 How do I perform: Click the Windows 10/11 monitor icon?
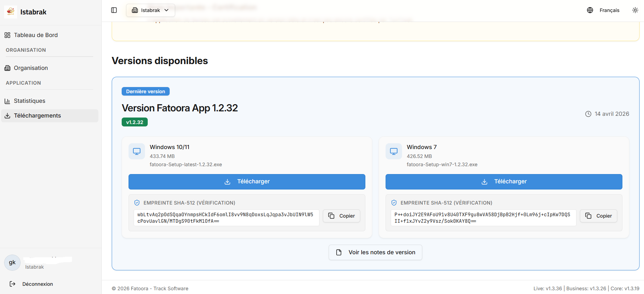[137, 151]
